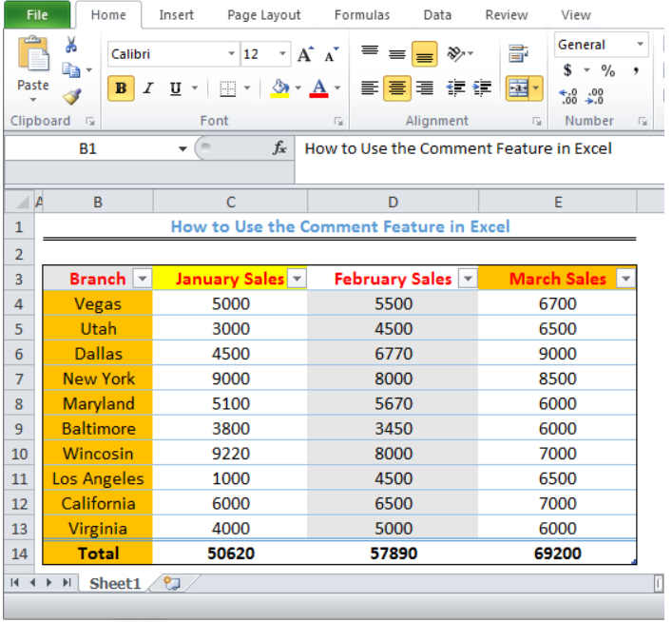
Task: Open the March Sales filter dropdown
Action: coord(625,279)
